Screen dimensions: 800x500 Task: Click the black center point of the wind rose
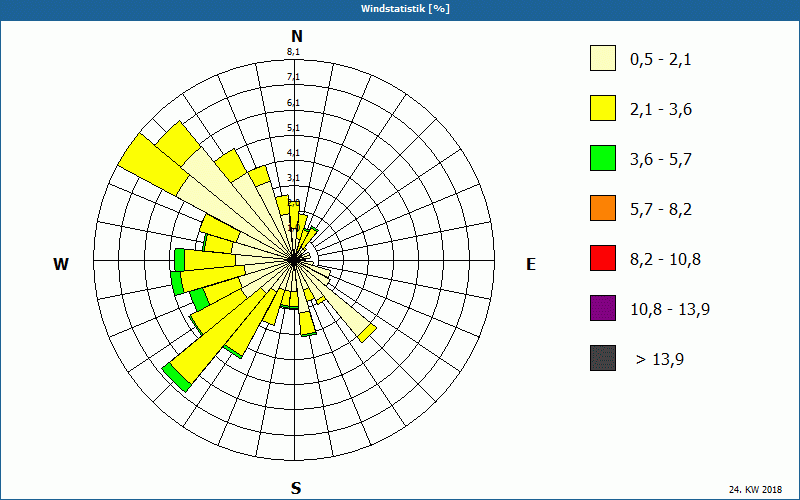point(294,260)
